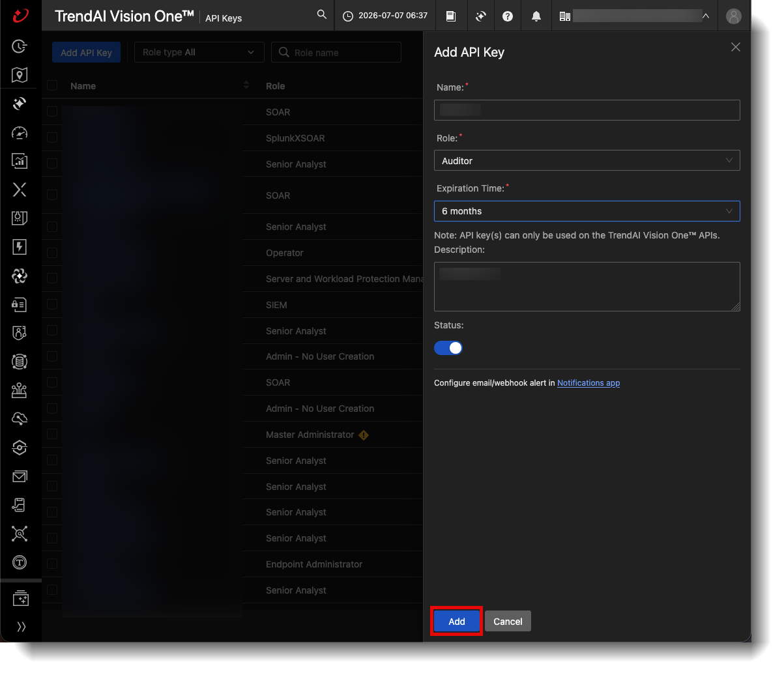Open the Expiration Time dropdown showing 6 months
The width and height of the screenshot is (784, 675).
tap(587, 211)
